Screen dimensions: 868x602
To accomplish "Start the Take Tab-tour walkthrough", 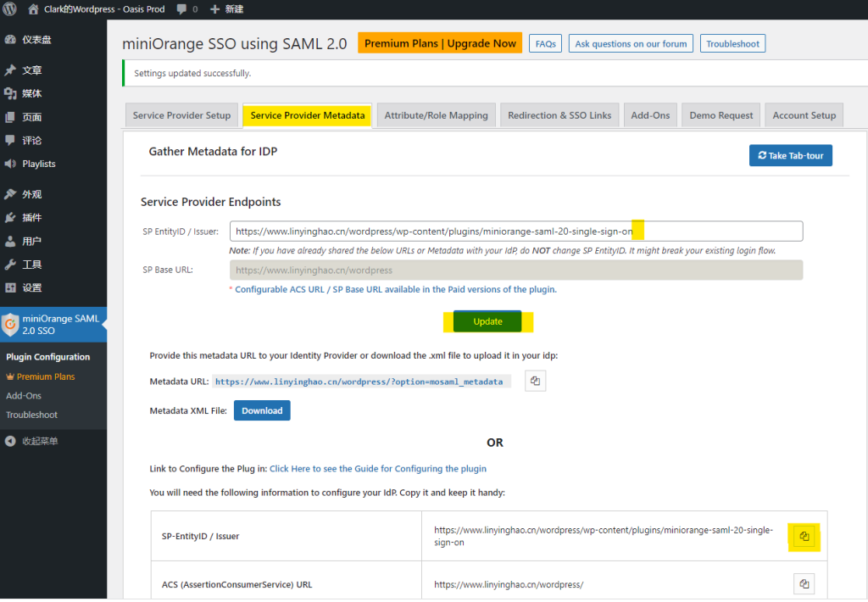I will click(x=790, y=156).
